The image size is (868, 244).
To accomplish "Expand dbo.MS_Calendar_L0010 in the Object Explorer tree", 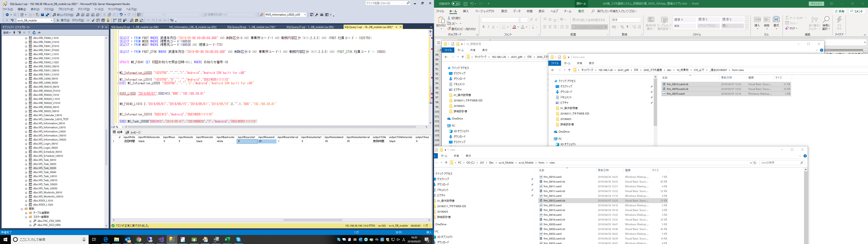I will coord(26,115).
